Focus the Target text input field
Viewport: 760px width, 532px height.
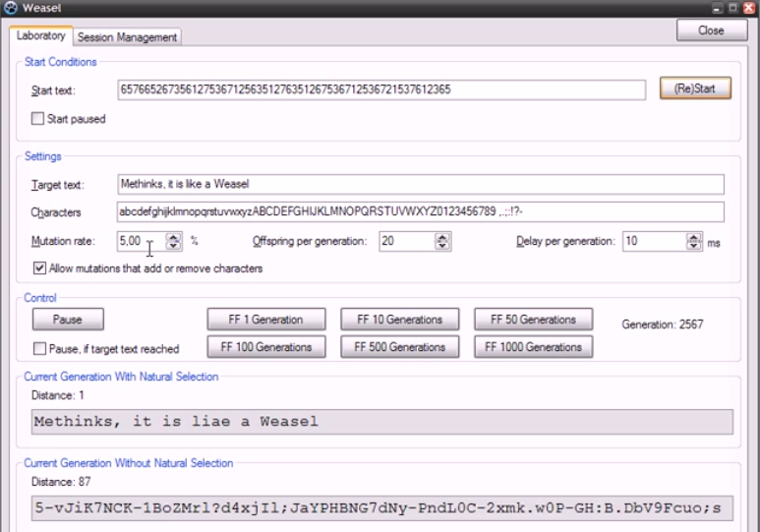coord(420,184)
